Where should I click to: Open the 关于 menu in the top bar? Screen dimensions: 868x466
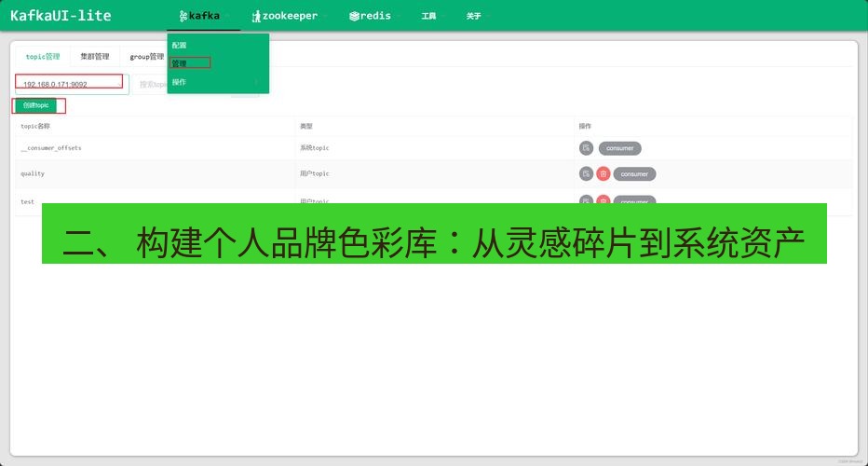(x=473, y=16)
